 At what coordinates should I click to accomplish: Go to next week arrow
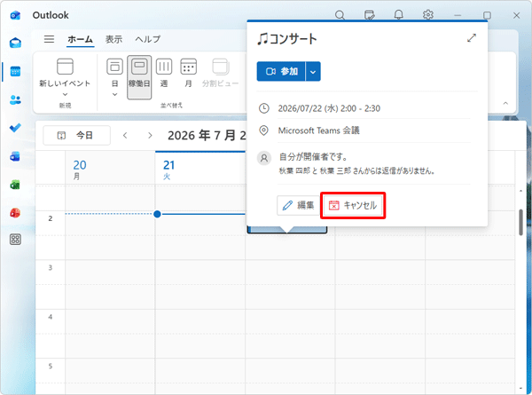point(150,136)
